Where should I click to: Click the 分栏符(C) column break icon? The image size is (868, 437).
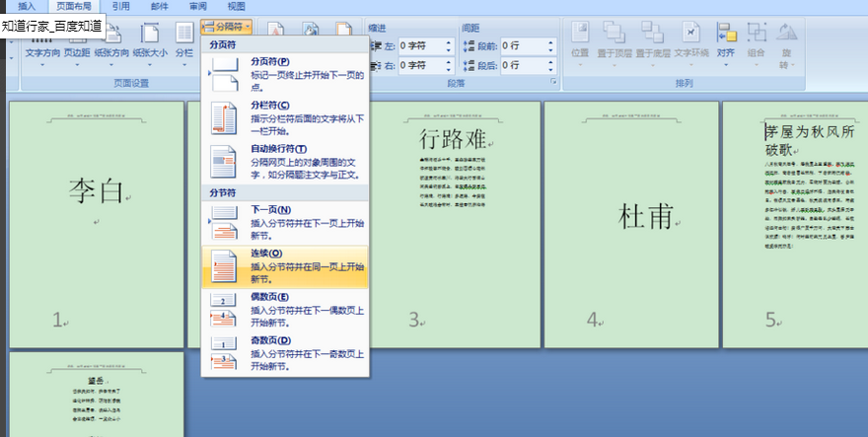click(x=224, y=118)
